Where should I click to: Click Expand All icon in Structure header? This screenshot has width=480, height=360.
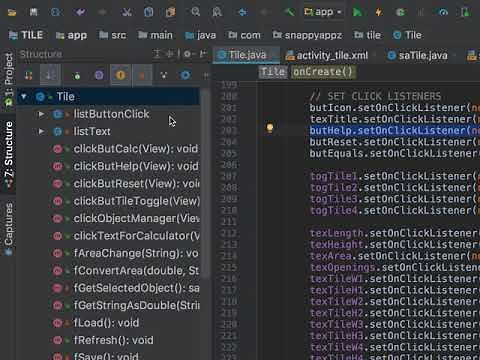[x=157, y=54]
